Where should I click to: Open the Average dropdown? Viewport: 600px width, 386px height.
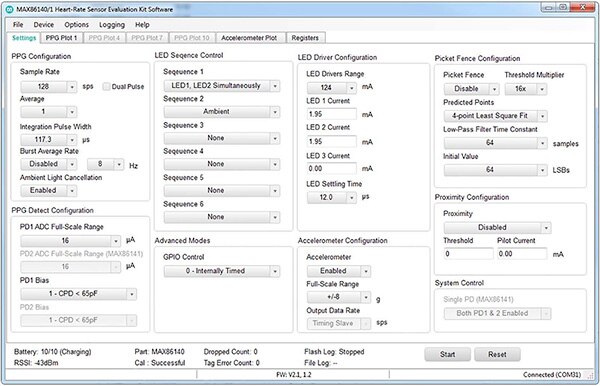(49, 112)
